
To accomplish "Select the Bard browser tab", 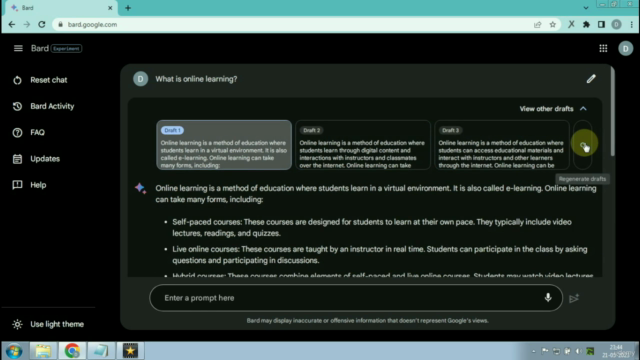I will click(x=60, y=8).
